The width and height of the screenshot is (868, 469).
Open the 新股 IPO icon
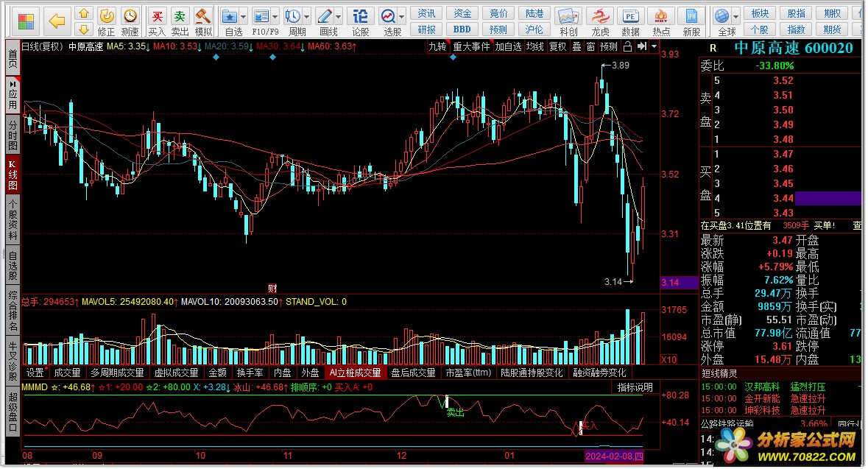pyautogui.click(x=691, y=21)
